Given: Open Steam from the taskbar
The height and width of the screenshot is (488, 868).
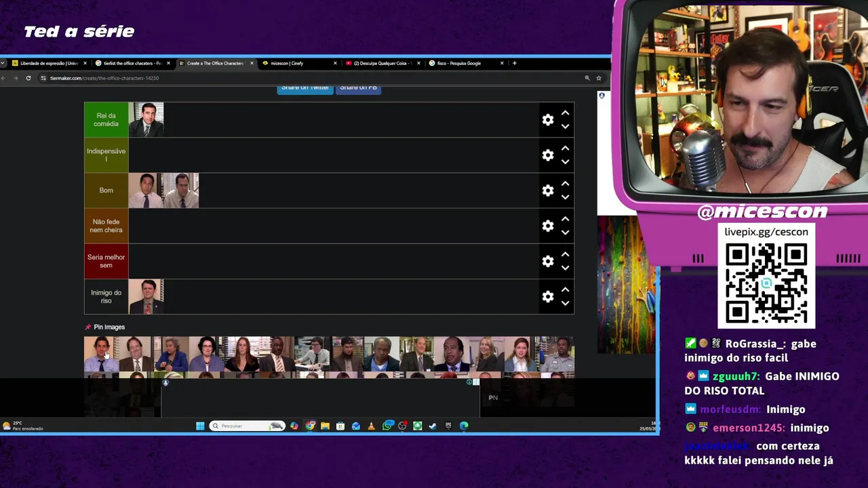Looking at the screenshot, I should tap(433, 426).
